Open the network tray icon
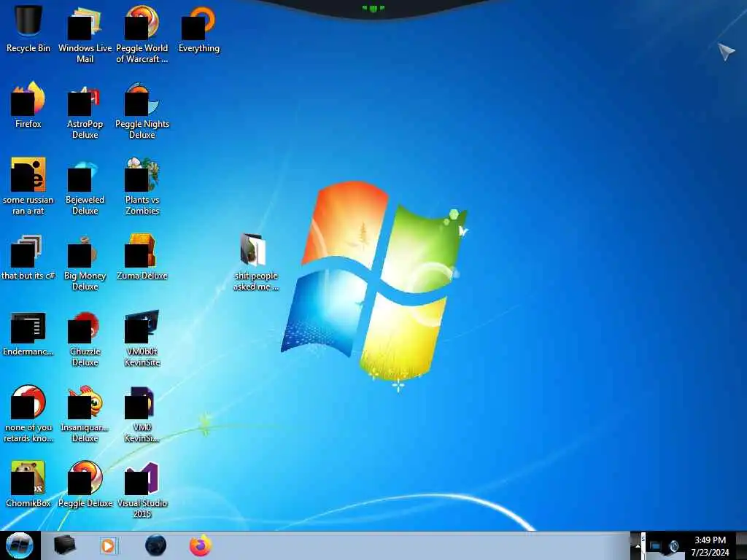Viewport: 747px width, 560px height. pos(656,546)
